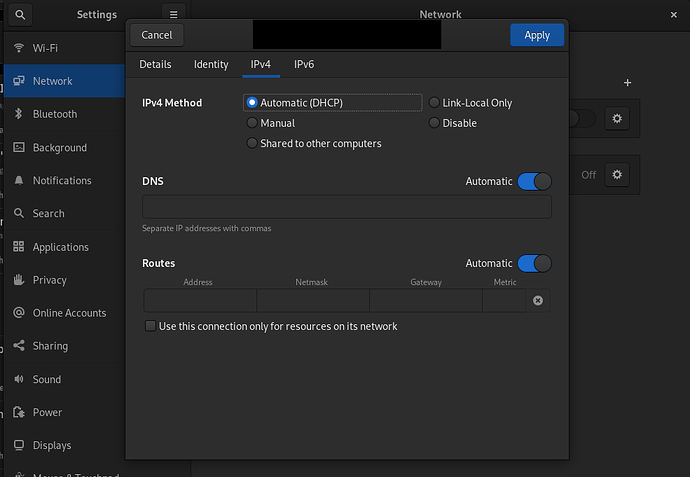Click the Bluetooth sidebar icon
690x477 pixels.
18,114
